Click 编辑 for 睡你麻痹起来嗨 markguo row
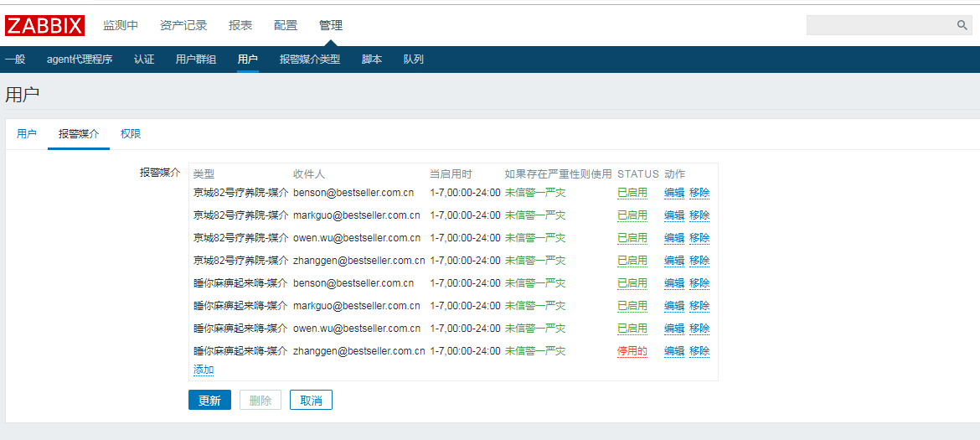The height and width of the screenshot is (440, 980). point(674,306)
